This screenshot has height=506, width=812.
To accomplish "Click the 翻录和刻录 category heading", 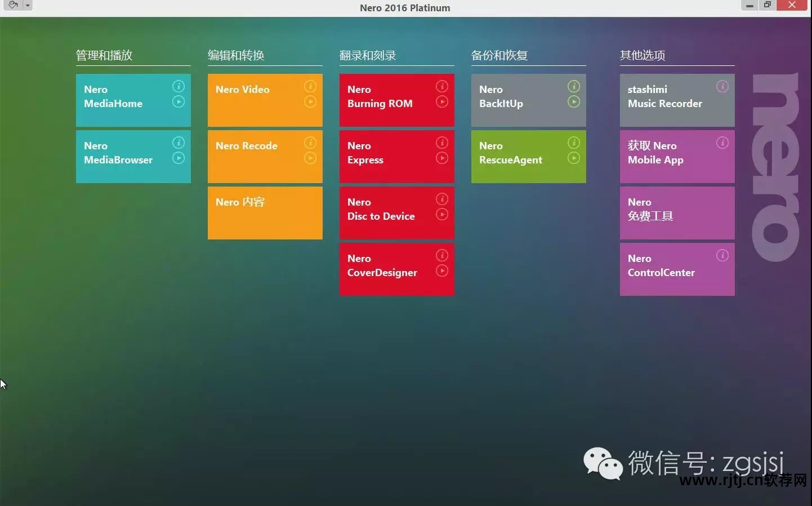I will [x=368, y=55].
